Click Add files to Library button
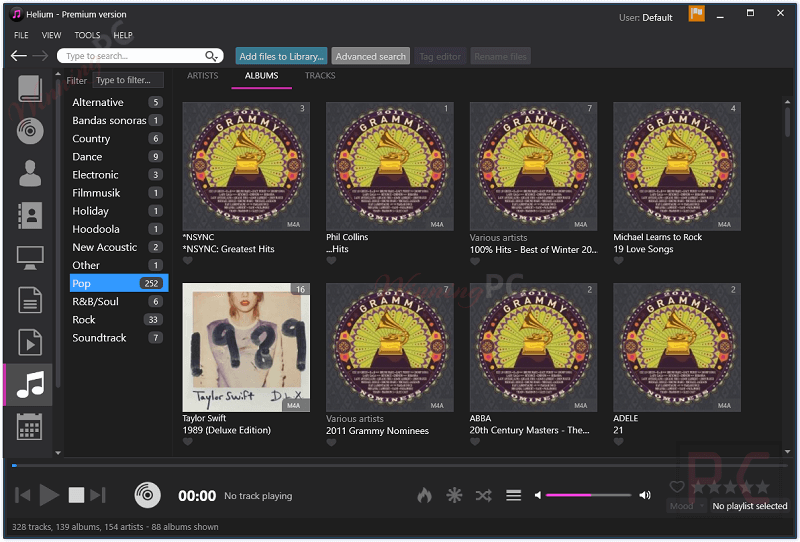 [282, 56]
